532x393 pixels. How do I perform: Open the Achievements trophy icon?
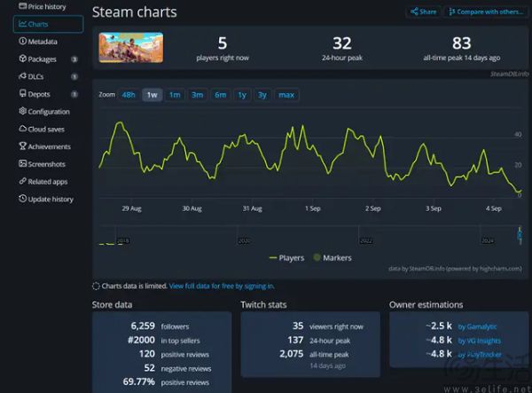[22, 145]
